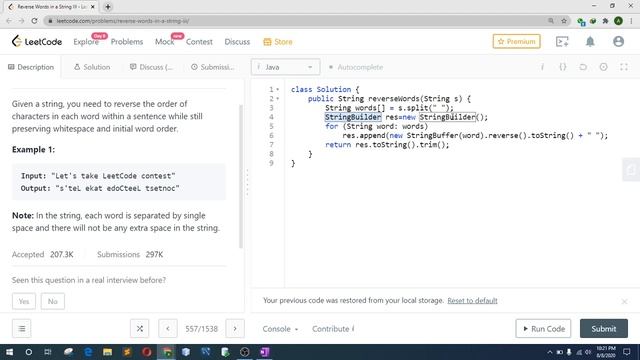Screen dimensions: 640x360
Task: Expand the Console panel
Action: [280, 329]
